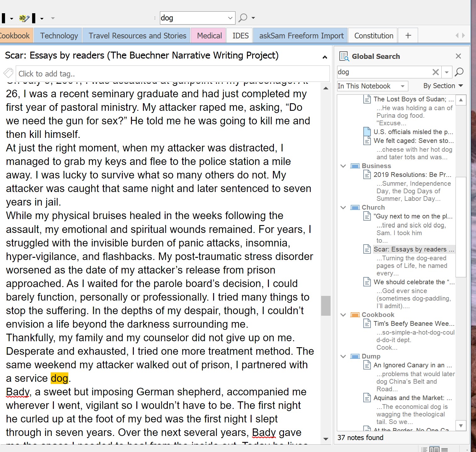476x452 pixels.
Task: Open the Travel Resources and Stories tab
Action: tap(137, 36)
